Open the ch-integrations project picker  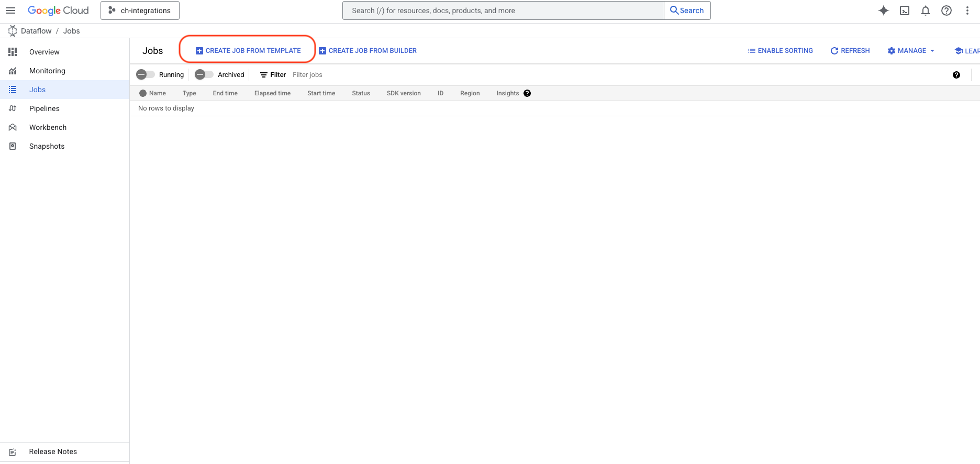140,10
